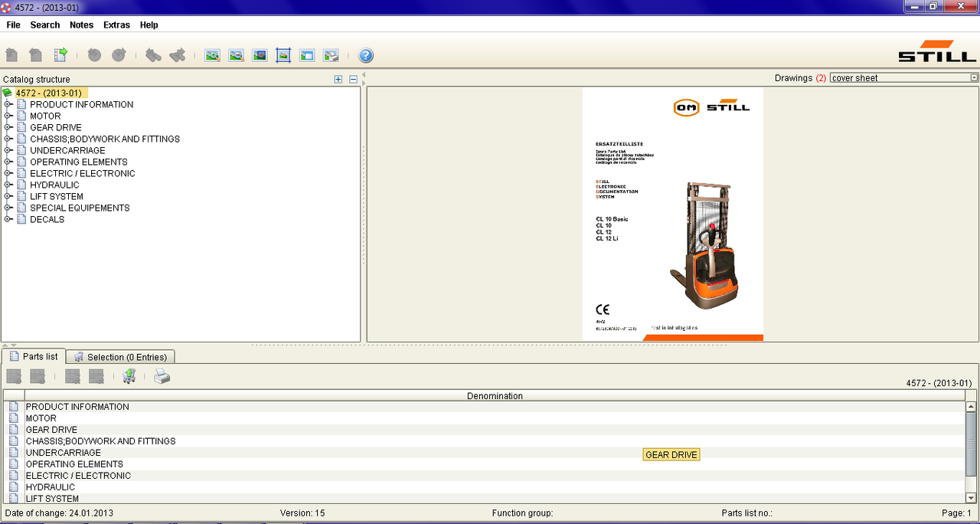The image size is (980, 524).
Task: Click the Denomination column header
Action: click(x=495, y=396)
